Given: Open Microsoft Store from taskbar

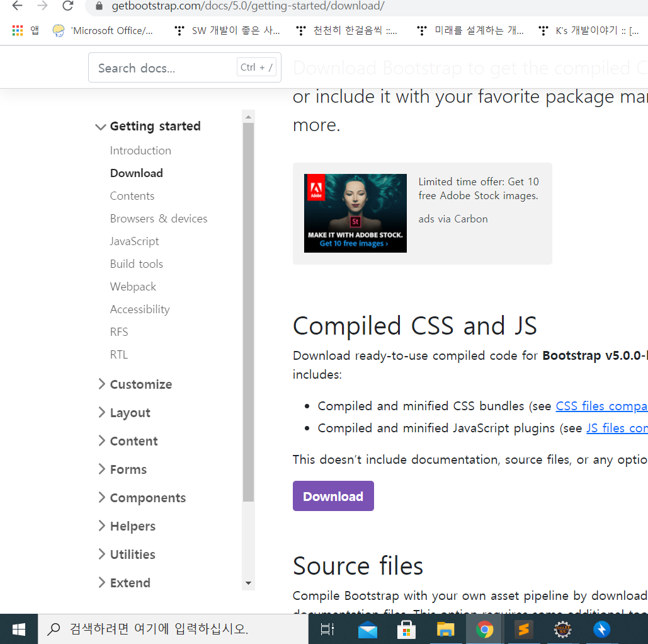Looking at the screenshot, I should [x=406, y=630].
